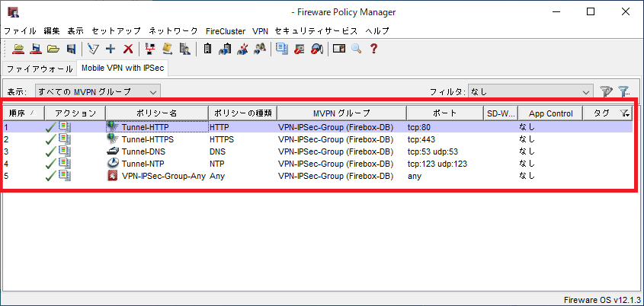The width and height of the screenshot is (644, 306).
Task: Open the セキュリティサービス menu
Action: [316, 31]
